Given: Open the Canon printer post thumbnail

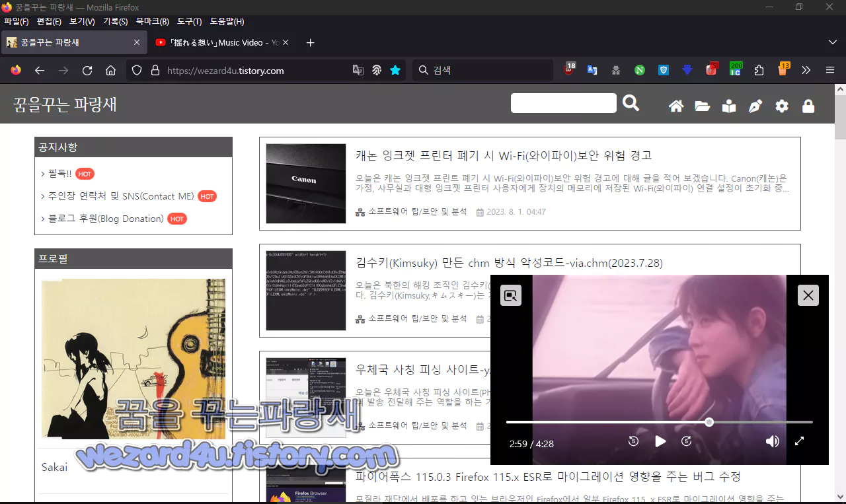Looking at the screenshot, I should click(306, 184).
